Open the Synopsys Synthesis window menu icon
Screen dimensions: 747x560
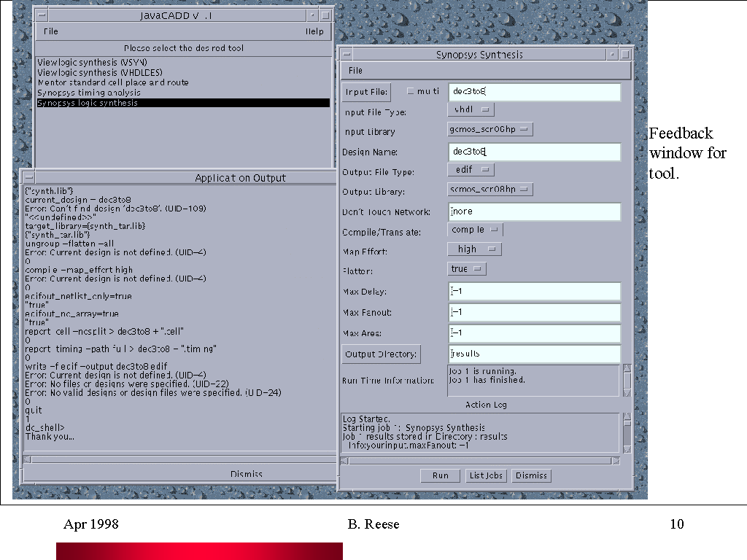[347, 55]
